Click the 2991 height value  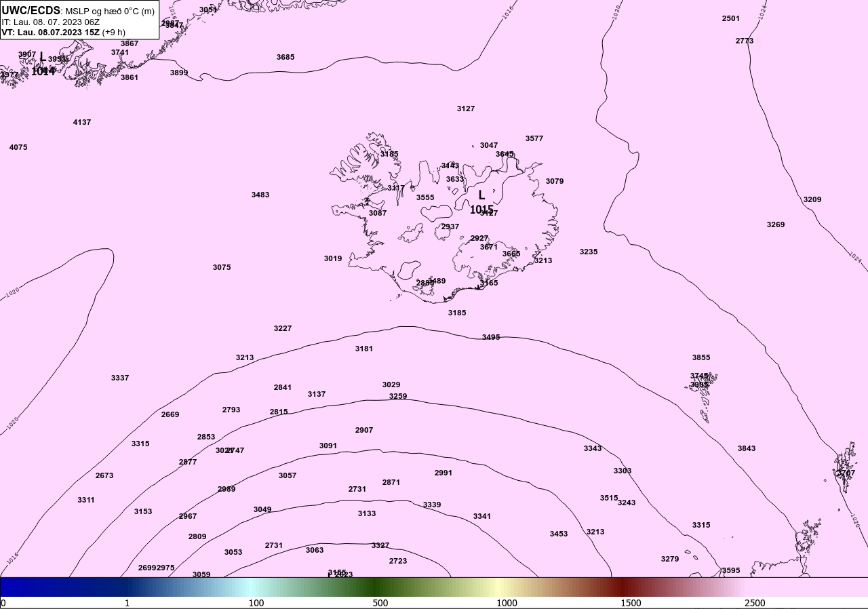(x=443, y=473)
